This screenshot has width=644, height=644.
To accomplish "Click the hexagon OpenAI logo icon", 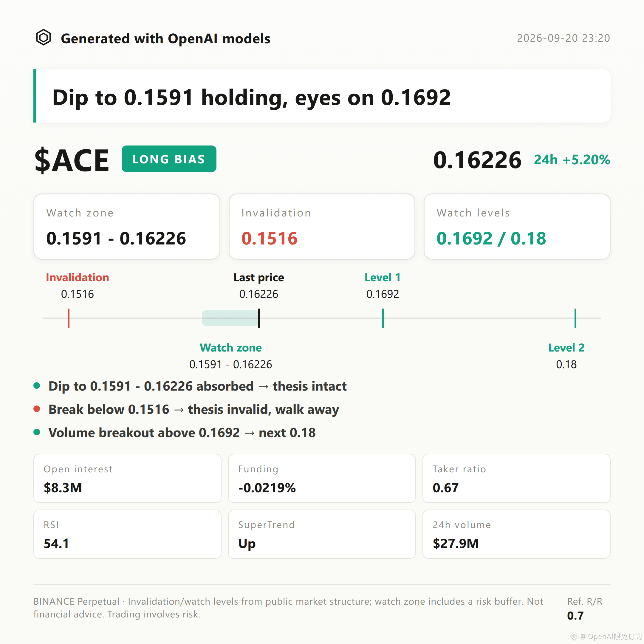I will click(x=43, y=37).
